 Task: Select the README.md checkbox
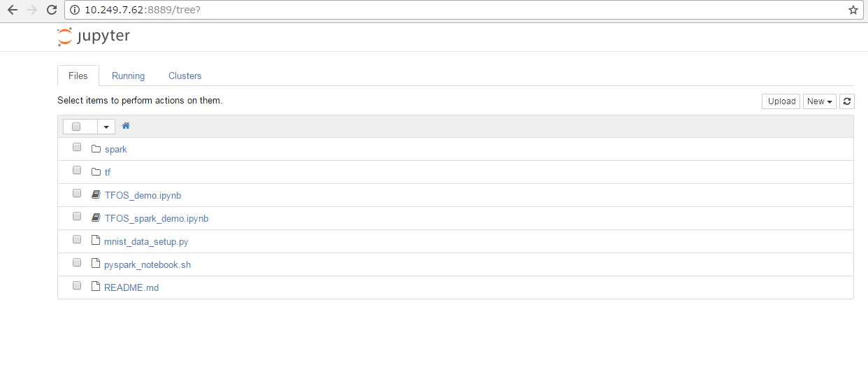tap(77, 285)
